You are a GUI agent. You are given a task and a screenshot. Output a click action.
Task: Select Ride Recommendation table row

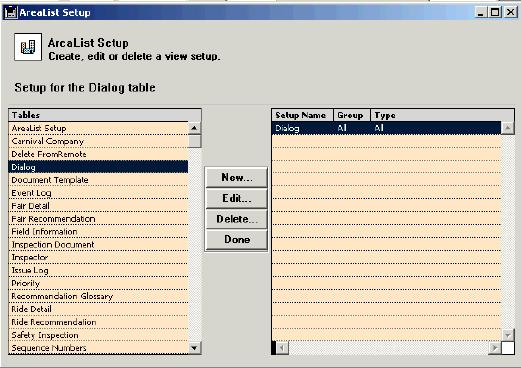pos(98,322)
